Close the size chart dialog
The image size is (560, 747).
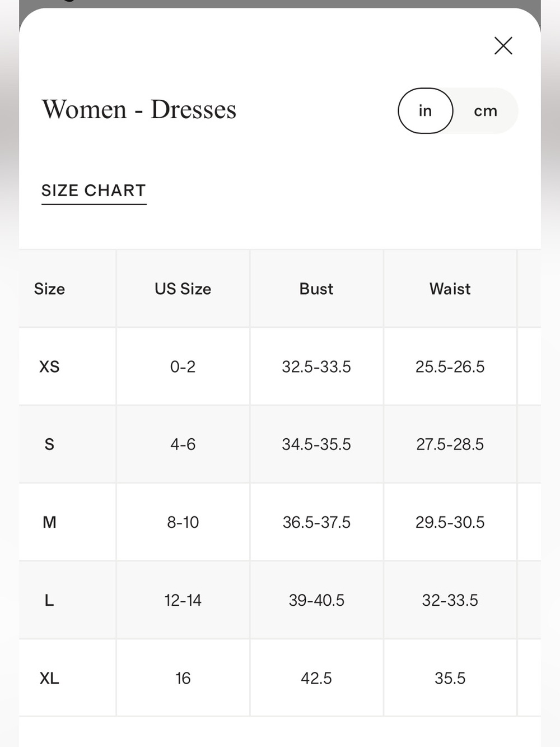click(x=503, y=46)
